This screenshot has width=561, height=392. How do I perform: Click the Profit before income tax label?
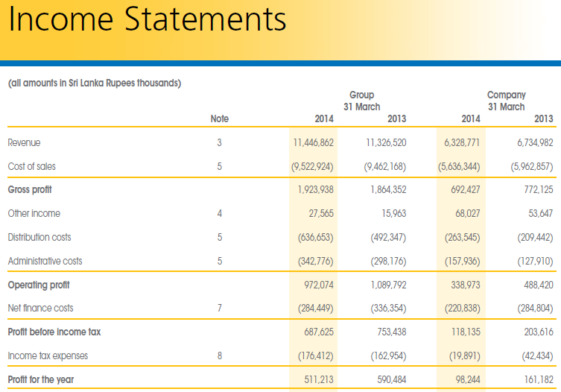54,332
